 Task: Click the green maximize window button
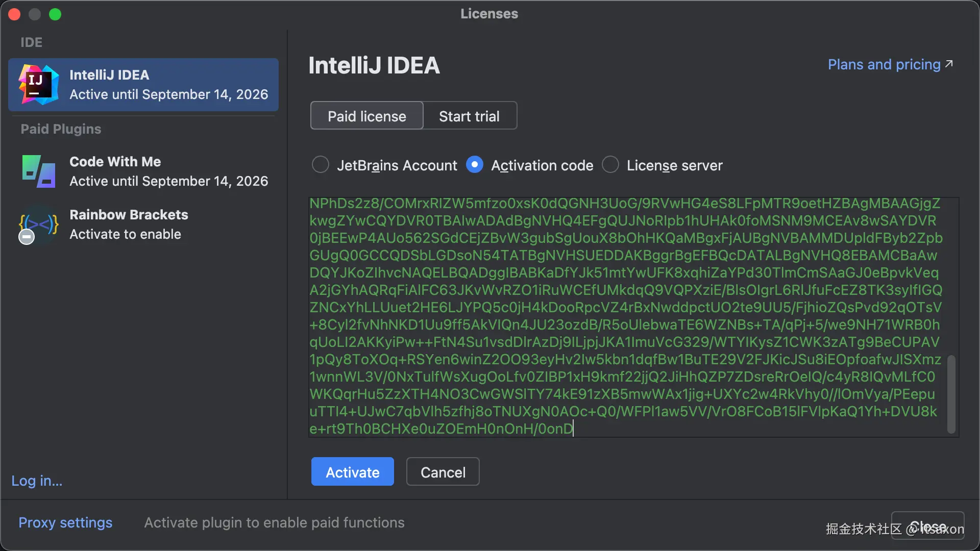pos(55,14)
